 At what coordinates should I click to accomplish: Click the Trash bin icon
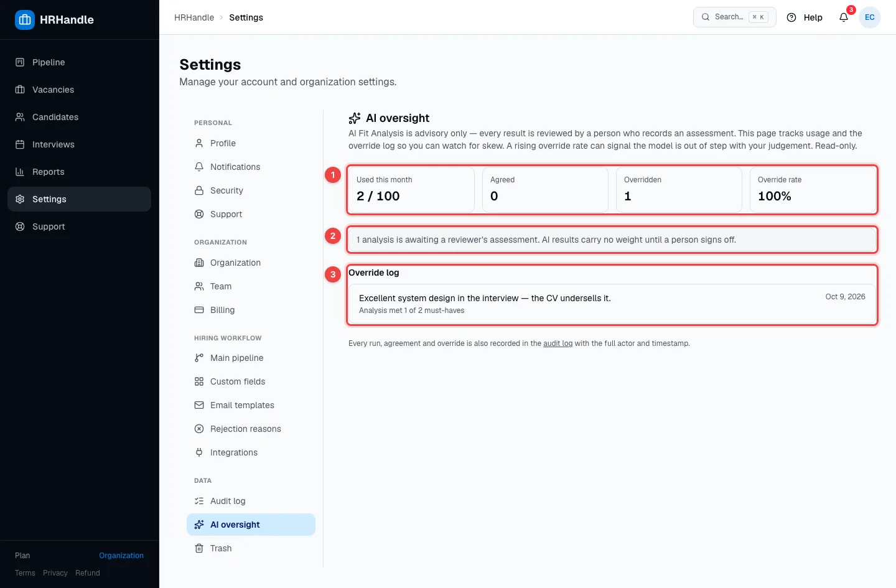(199, 548)
